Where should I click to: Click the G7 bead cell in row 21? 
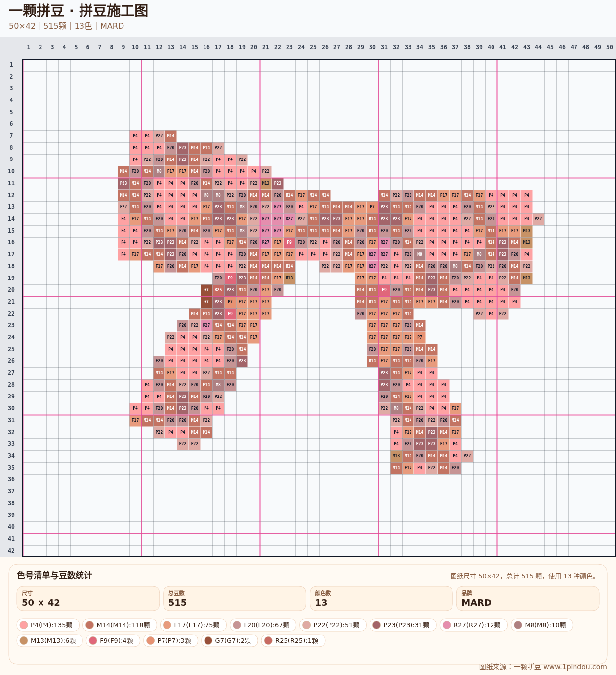coord(206,302)
